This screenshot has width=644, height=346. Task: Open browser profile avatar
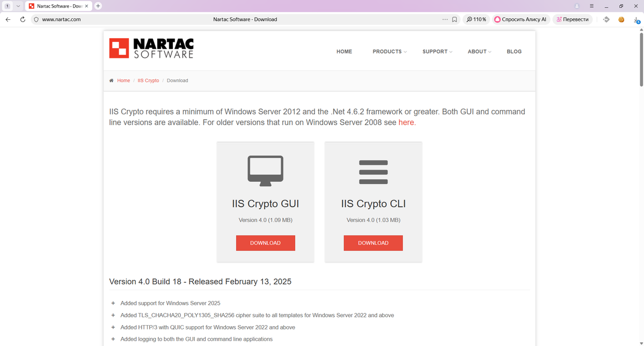coord(577,6)
